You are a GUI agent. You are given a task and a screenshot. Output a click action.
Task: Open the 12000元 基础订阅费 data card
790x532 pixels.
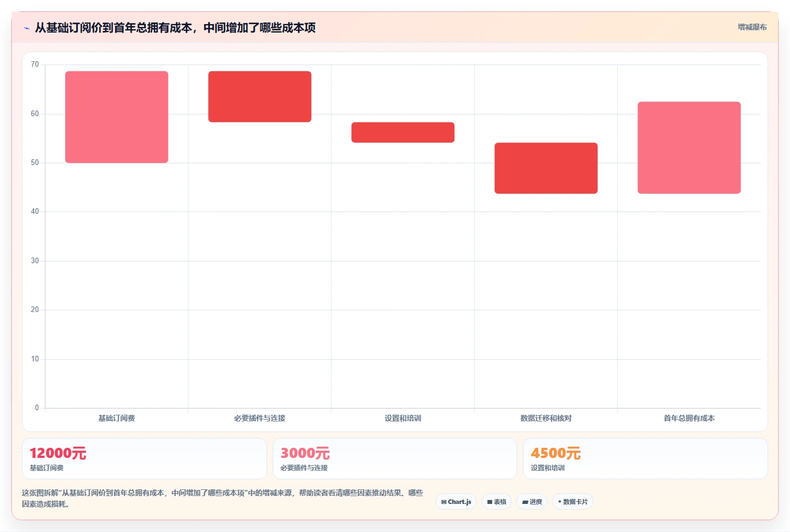click(144, 458)
